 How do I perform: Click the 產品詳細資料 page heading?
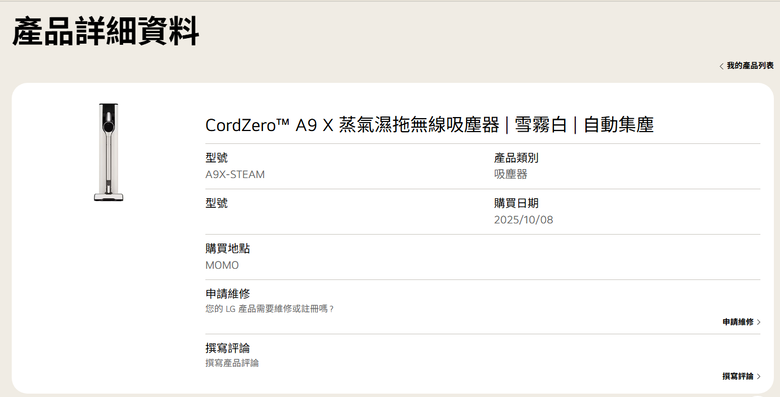[105, 31]
